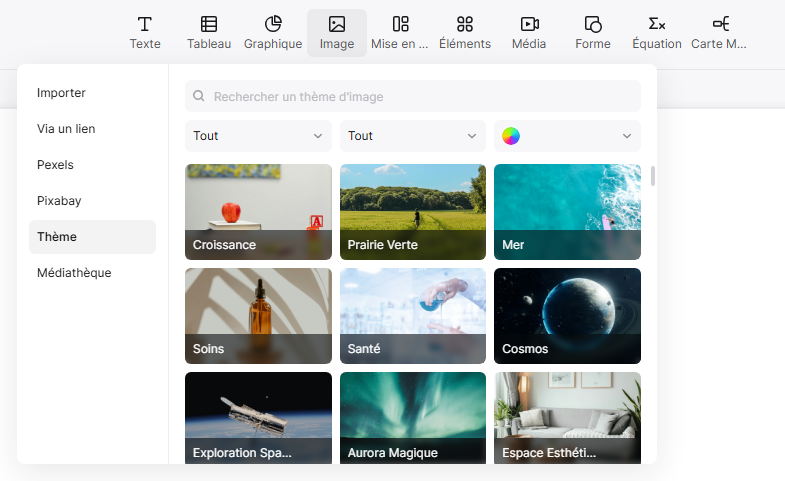Open the Mise en page layout tool
This screenshot has width=785, height=481.
401,33
